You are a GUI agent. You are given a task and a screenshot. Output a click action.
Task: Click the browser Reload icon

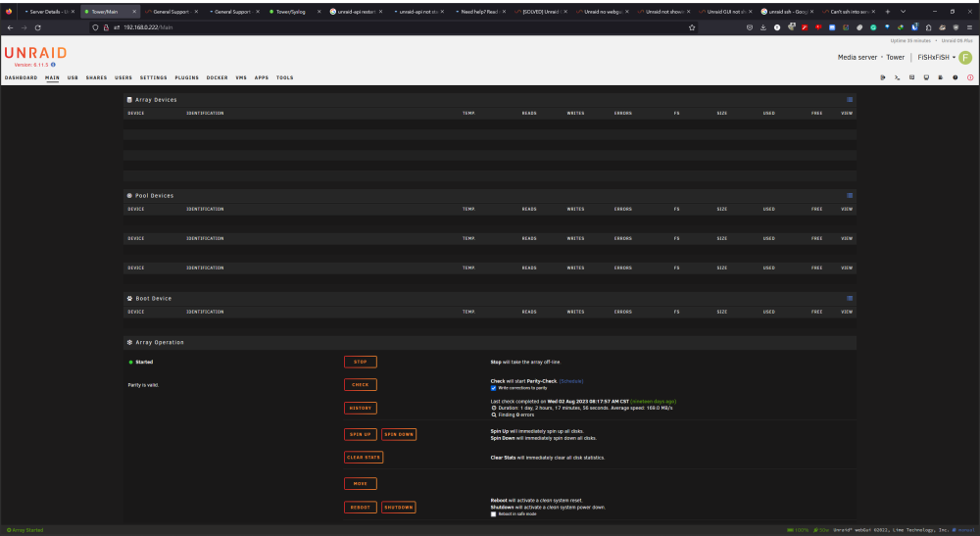(37, 27)
